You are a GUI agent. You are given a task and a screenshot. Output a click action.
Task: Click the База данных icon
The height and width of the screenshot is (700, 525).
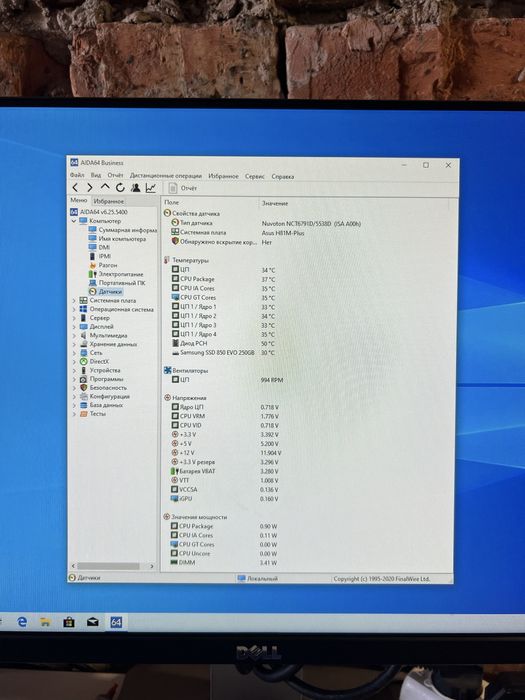click(x=83, y=405)
